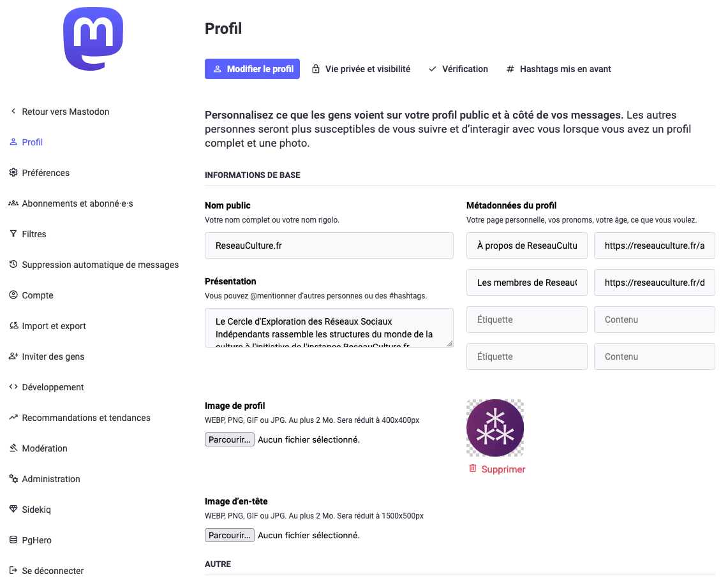Click the first empty Étiquette field
This screenshot has width=728, height=581.
point(527,320)
